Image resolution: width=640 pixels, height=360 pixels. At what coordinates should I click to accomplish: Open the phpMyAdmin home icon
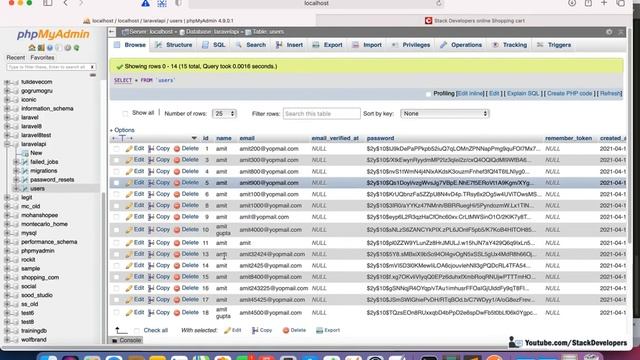pos(32,48)
